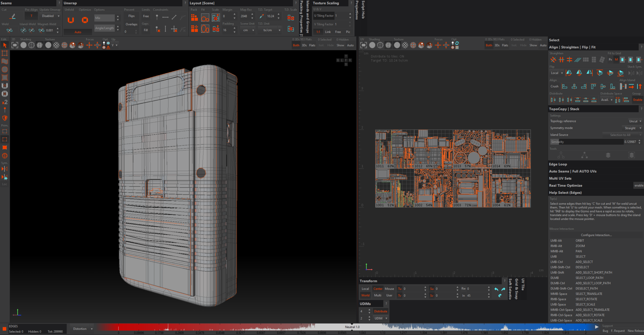The height and width of the screenshot is (335, 644).
Task: Toggle Flips prevention in Unwrap
Action: [x=131, y=16]
